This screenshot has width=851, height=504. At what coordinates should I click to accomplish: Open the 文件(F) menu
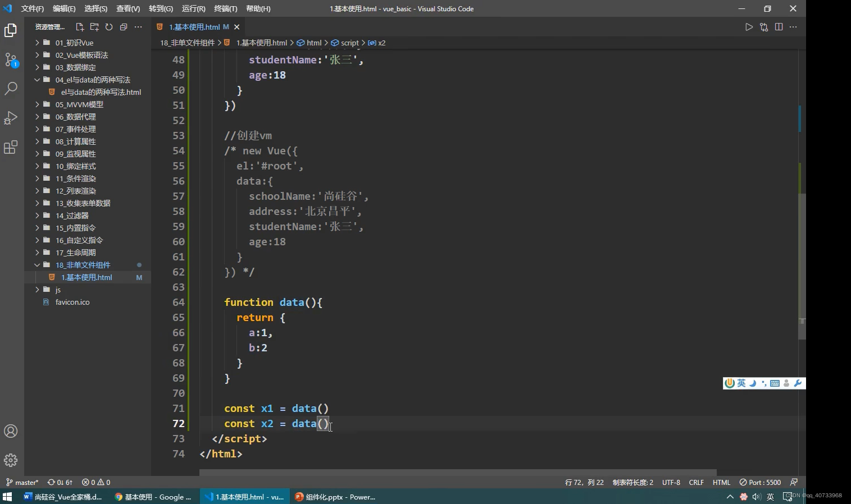point(32,9)
